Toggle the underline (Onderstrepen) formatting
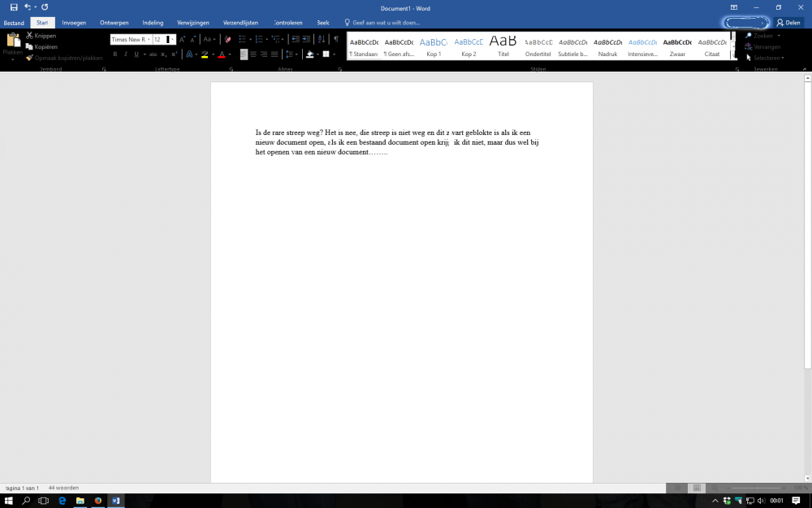This screenshot has width=812, height=508. [x=135, y=54]
